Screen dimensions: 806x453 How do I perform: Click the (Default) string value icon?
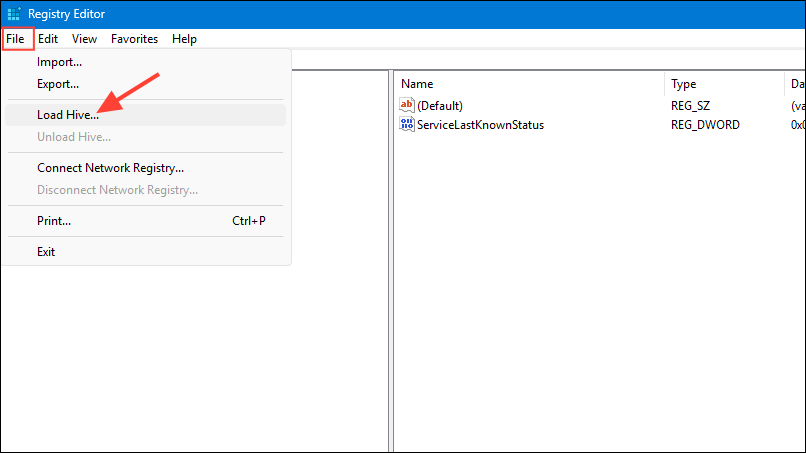(x=406, y=105)
